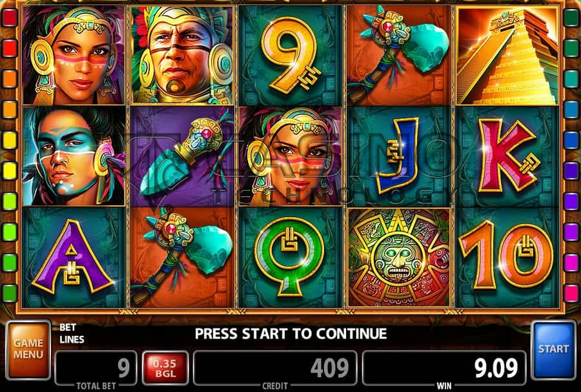Click the Total Bet field showing 9
The image size is (581, 392).
(x=96, y=368)
